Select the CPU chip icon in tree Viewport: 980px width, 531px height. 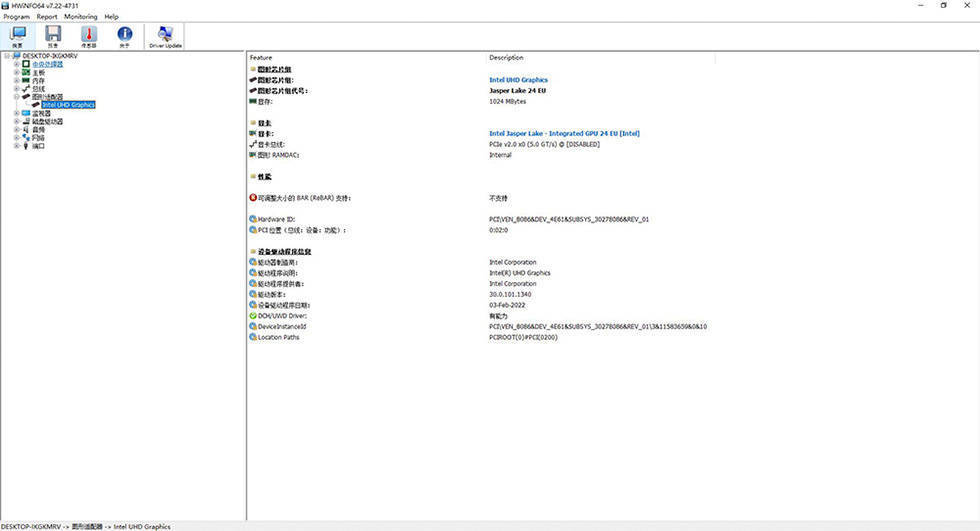pyautogui.click(x=26, y=64)
